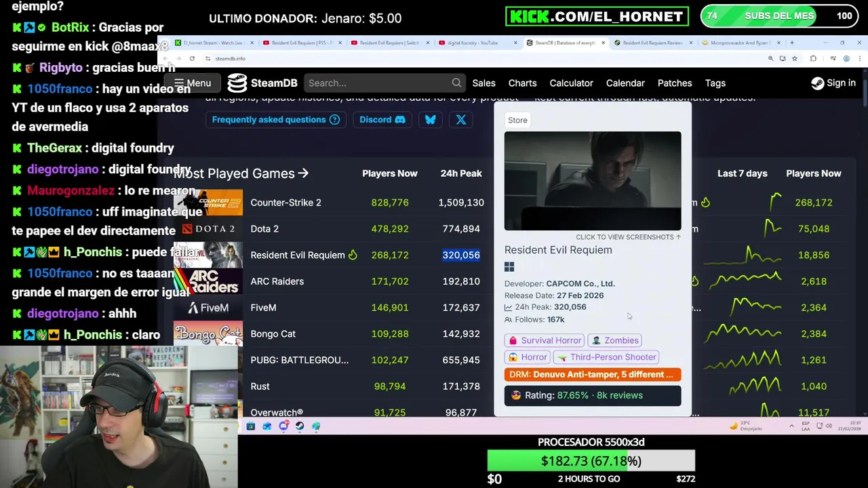868x488 pixels.
Task: Switch to Resident Evil Requiem PS5 tab
Action: [x=301, y=43]
